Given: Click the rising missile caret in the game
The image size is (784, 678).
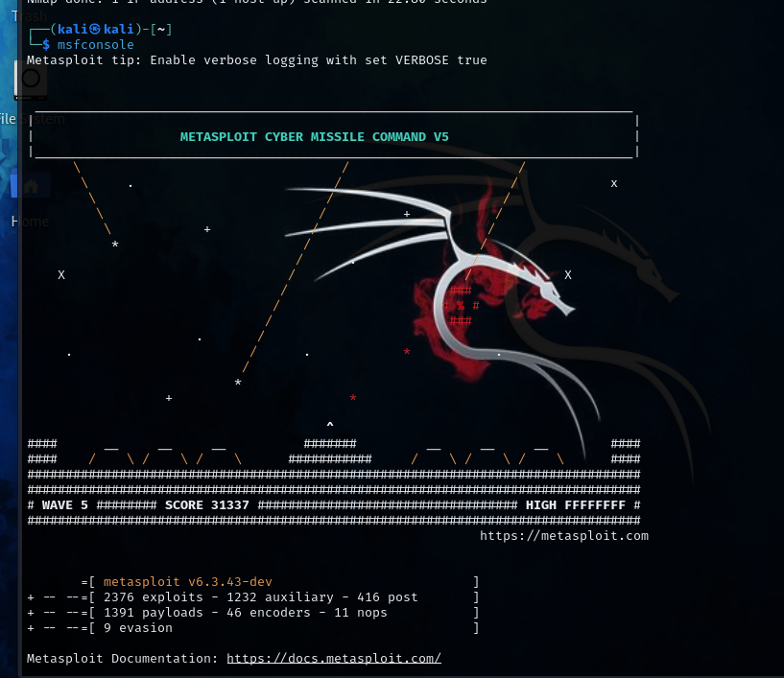Looking at the screenshot, I should click(x=330, y=423).
